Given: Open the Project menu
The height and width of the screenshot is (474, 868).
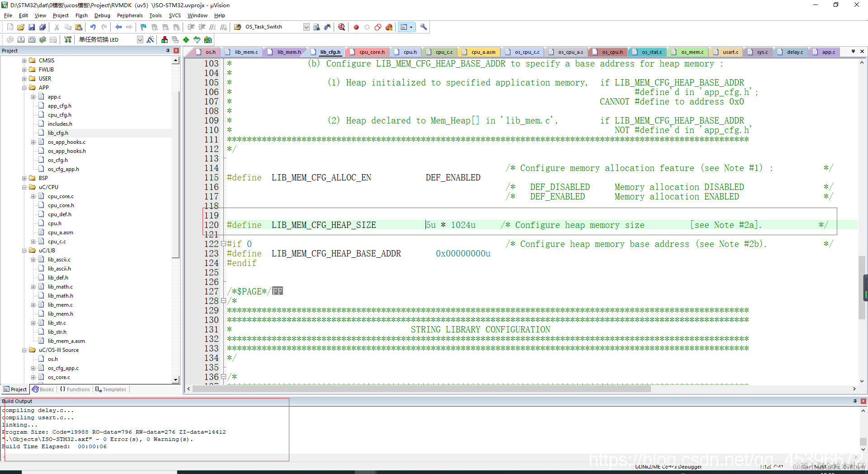Looking at the screenshot, I should [61, 15].
